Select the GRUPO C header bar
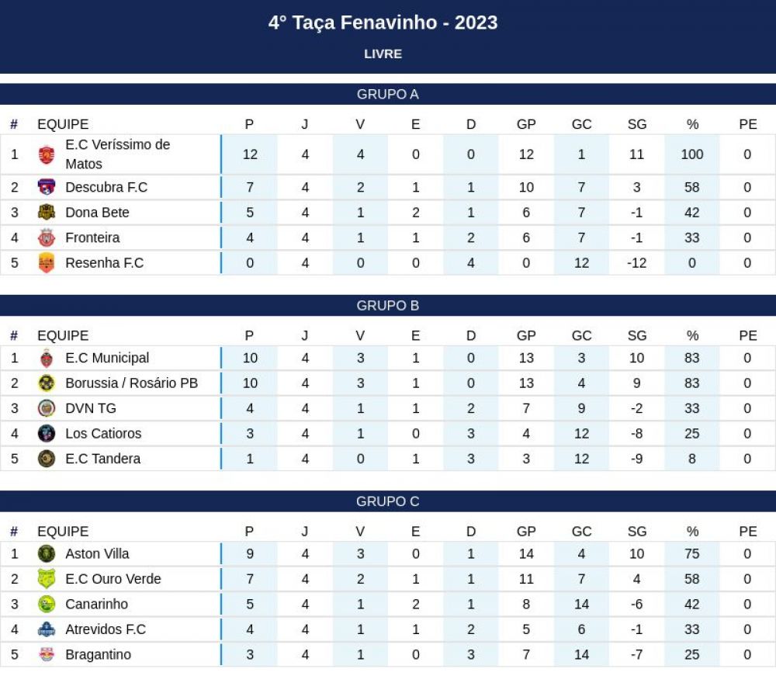776x700 pixels. pos(388,501)
